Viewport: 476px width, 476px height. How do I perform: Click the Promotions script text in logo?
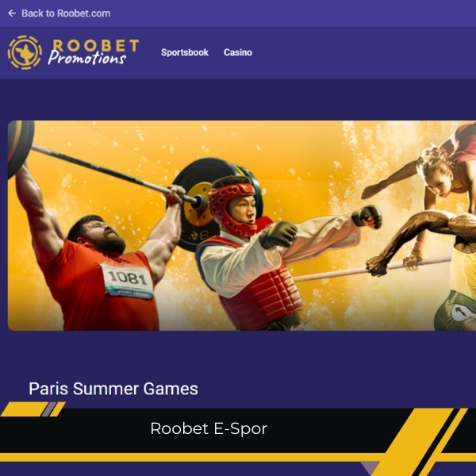pyautogui.click(x=86, y=57)
